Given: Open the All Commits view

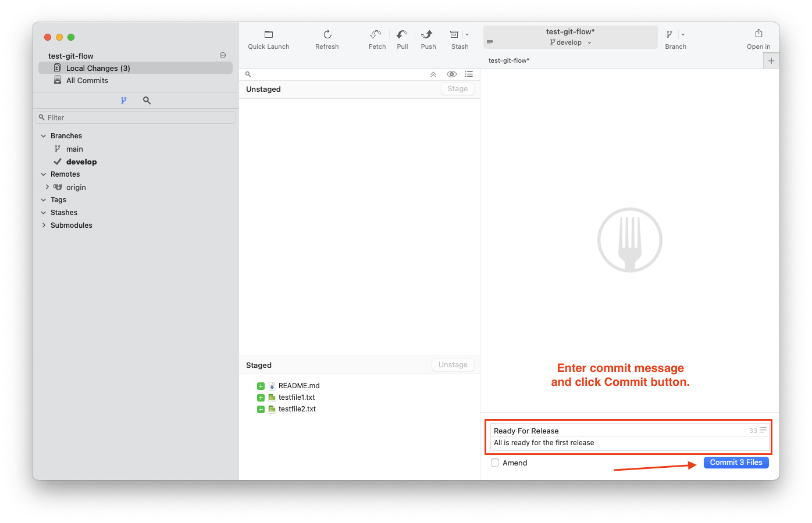Looking at the screenshot, I should [87, 81].
